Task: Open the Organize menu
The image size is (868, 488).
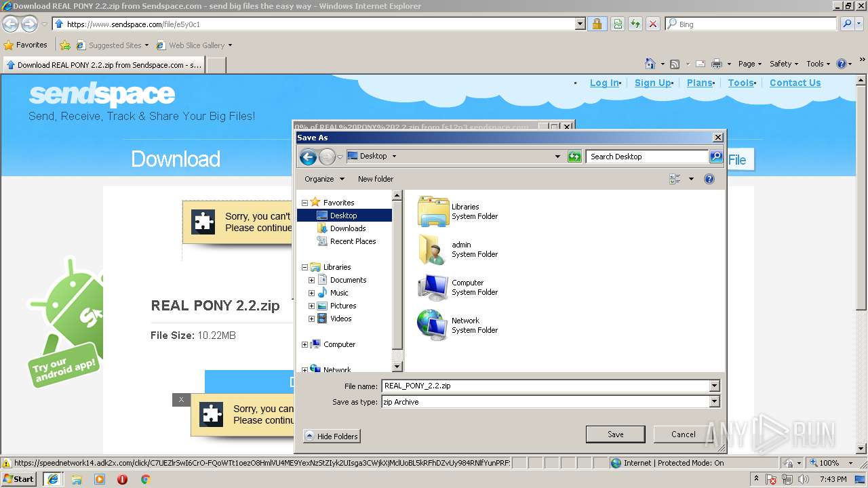Action: 325,179
